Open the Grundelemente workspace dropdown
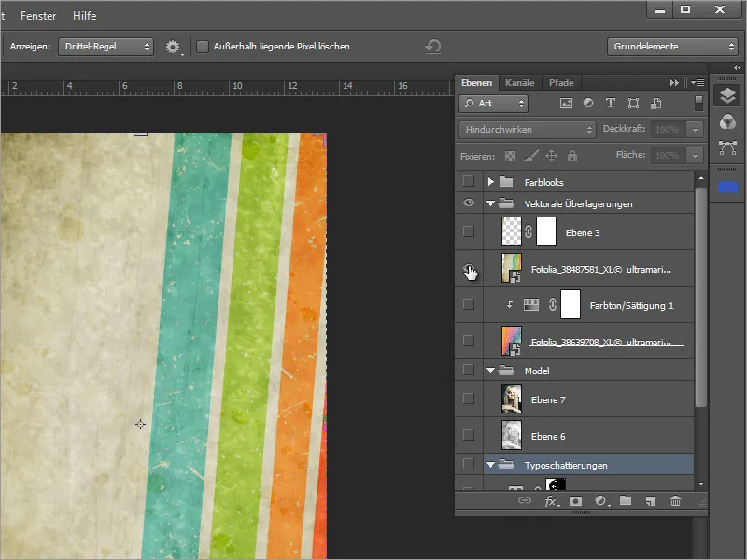The height and width of the screenshot is (560, 747). pyautogui.click(x=672, y=47)
